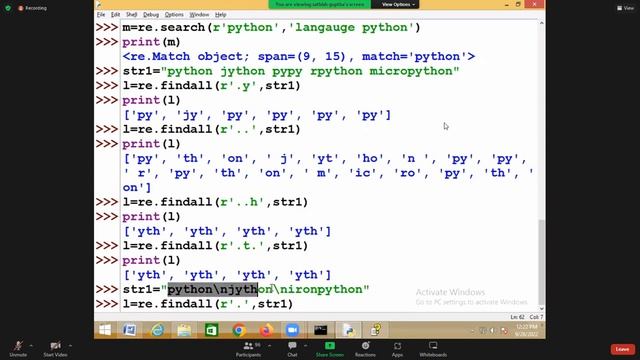Open the Help menu

point(220,15)
